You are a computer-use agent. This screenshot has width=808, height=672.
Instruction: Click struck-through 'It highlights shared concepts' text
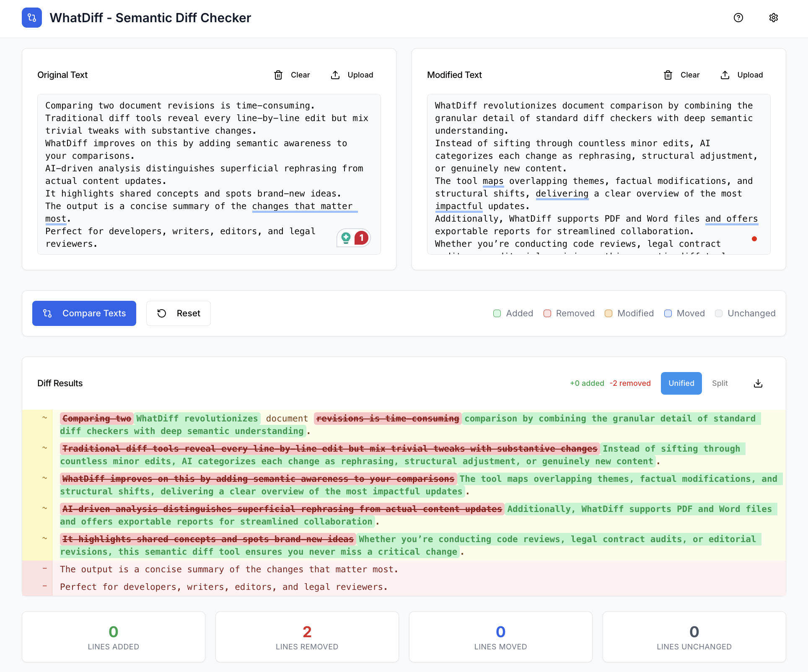point(208,539)
